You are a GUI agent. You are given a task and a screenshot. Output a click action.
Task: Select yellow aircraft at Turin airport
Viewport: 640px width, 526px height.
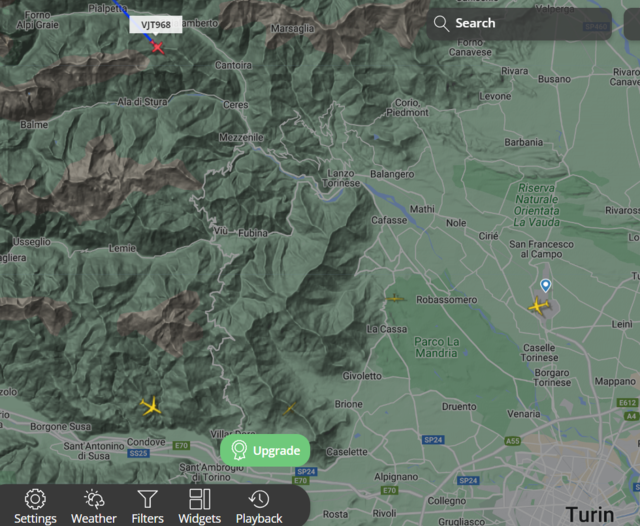click(x=539, y=306)
